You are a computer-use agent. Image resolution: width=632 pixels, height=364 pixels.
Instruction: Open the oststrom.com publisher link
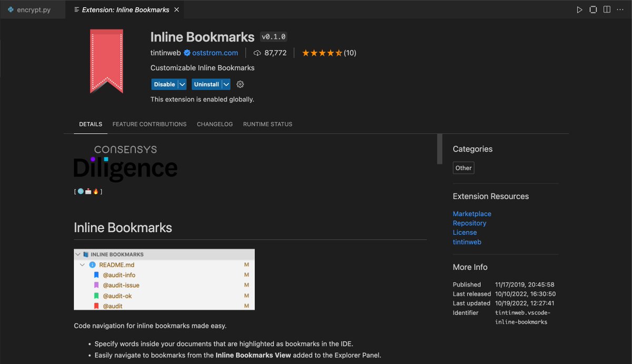pos(215,53)
